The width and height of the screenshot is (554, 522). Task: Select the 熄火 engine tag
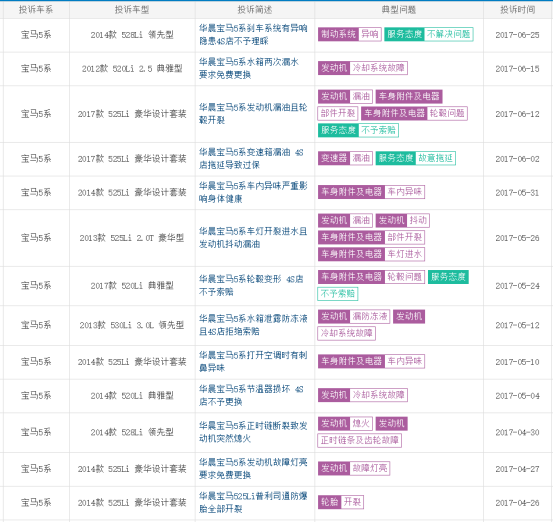point(361,423)
